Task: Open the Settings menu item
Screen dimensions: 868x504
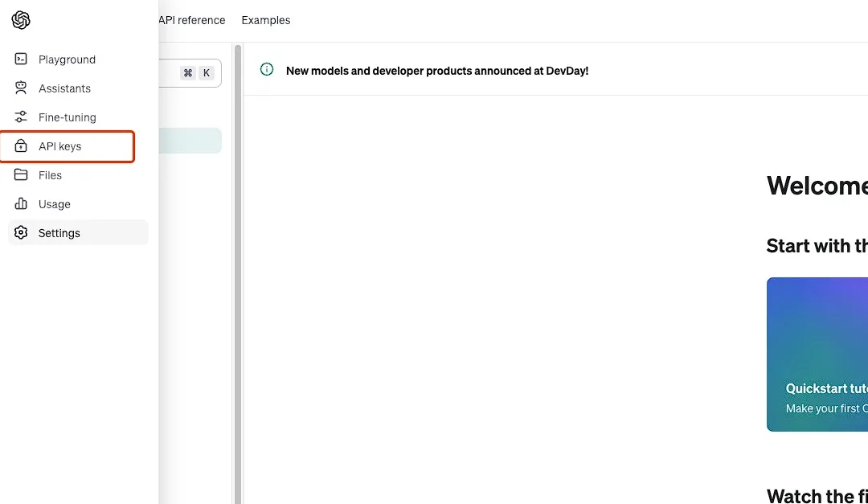Action: click(x=78, y=232)
